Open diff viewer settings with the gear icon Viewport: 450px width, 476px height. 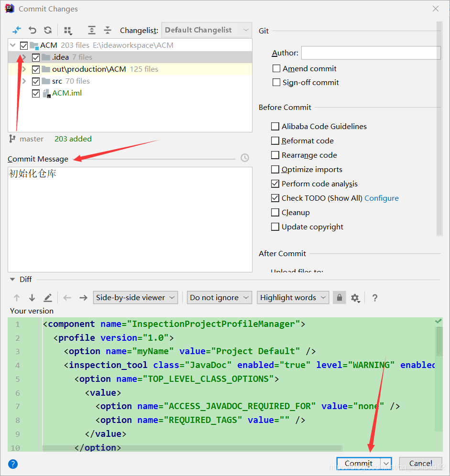pyautogui.click(x=356, y=297)
